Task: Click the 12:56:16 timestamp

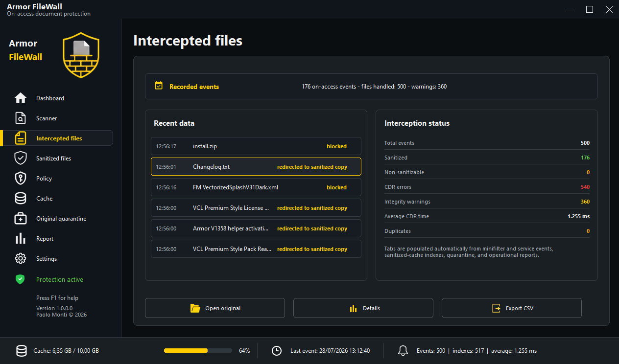Action: [166, 187]
